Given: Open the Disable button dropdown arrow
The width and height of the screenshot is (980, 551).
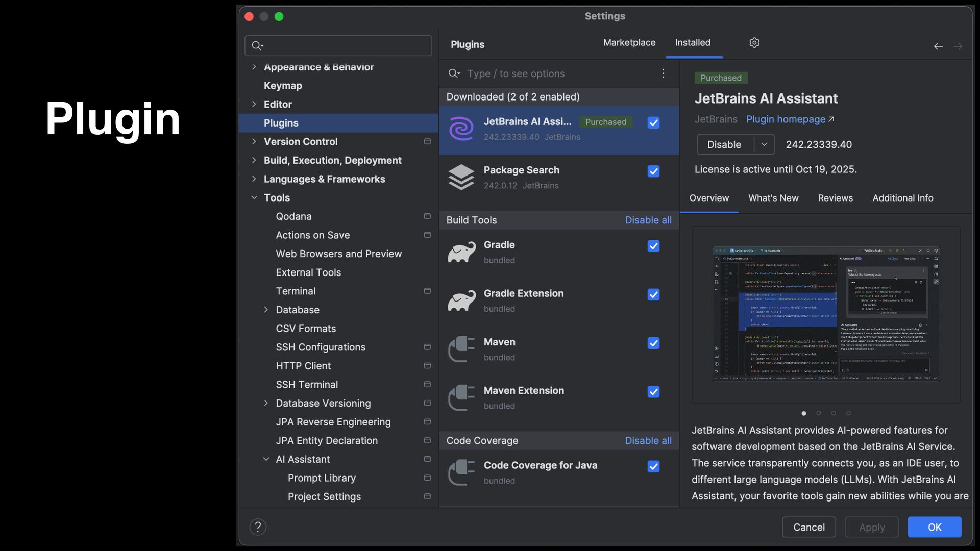Looking at the screenshot, I should 764,144.
